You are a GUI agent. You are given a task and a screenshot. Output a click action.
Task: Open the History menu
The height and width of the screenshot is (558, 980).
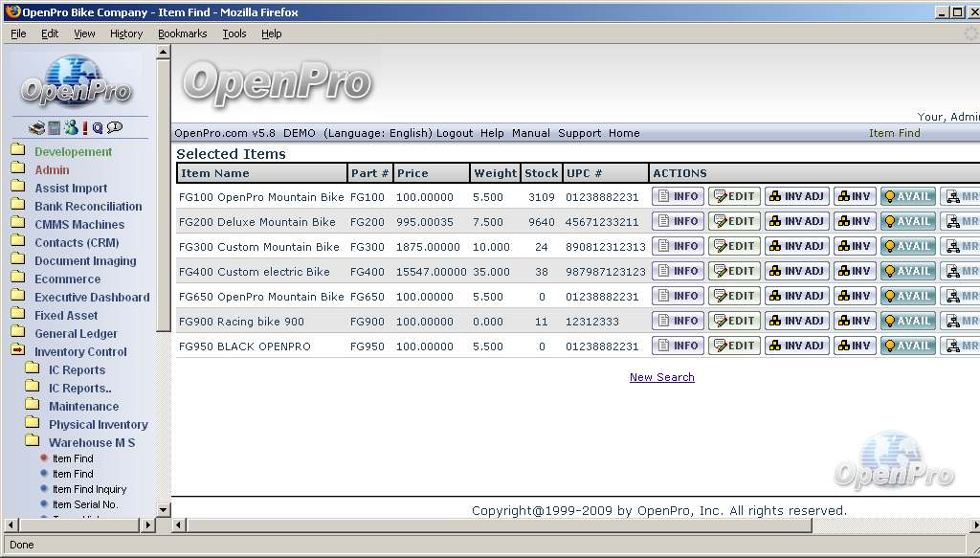(x=126, y=33)
